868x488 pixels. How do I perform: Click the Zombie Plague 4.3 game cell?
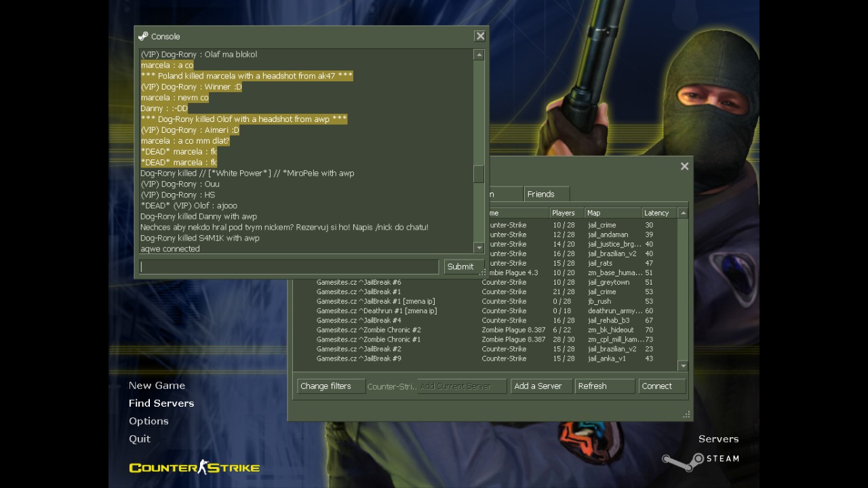tap(510, 273)
